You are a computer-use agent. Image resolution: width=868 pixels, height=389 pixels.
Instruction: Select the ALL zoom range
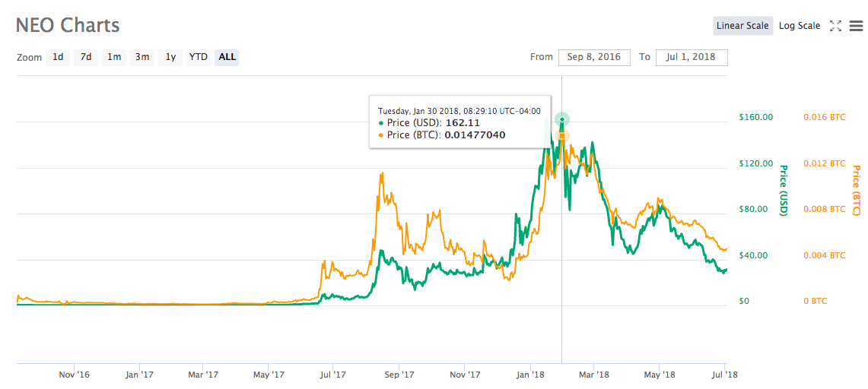tap(227, 57)
